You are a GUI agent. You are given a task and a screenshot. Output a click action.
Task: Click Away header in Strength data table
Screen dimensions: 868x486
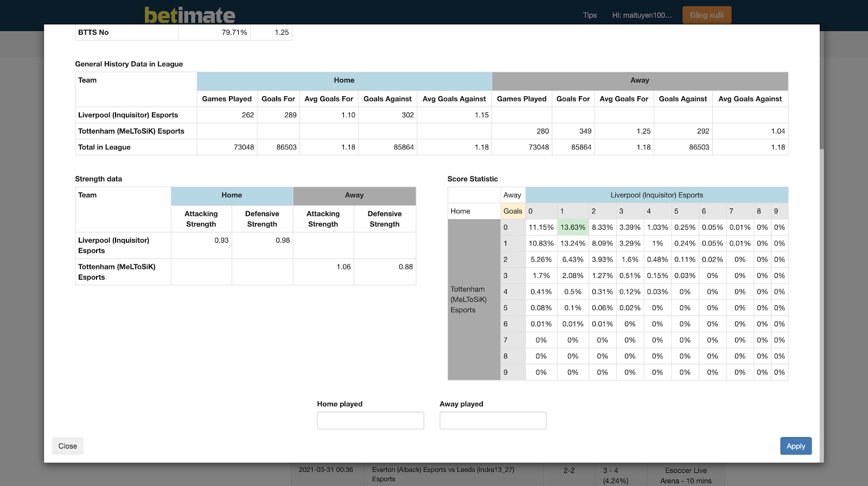[x=354, y=195]
